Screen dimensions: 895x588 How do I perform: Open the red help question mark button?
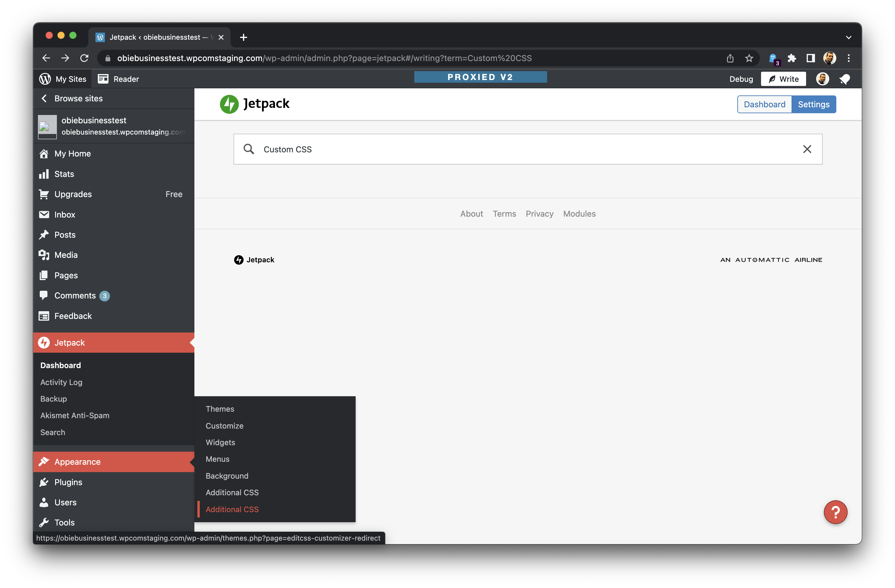coord(835,512)
